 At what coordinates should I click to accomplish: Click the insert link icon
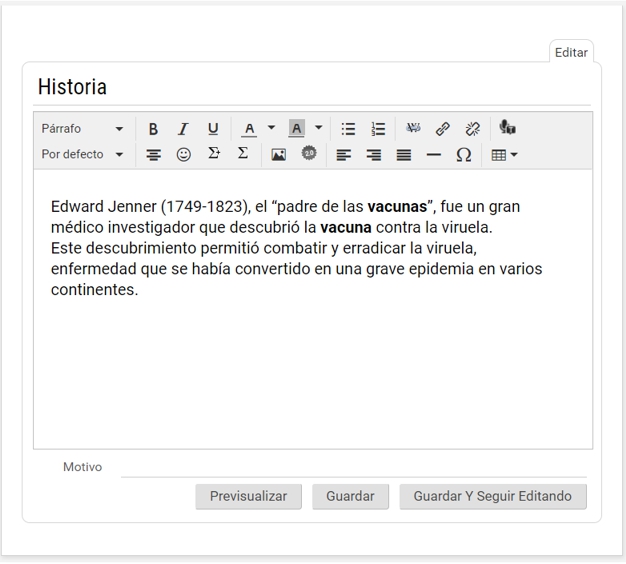(442, 129)
